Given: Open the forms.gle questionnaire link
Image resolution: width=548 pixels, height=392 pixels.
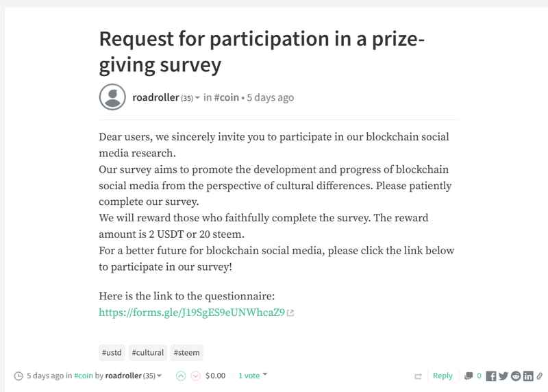Looking at the screenshot, I should click(192, 313).
